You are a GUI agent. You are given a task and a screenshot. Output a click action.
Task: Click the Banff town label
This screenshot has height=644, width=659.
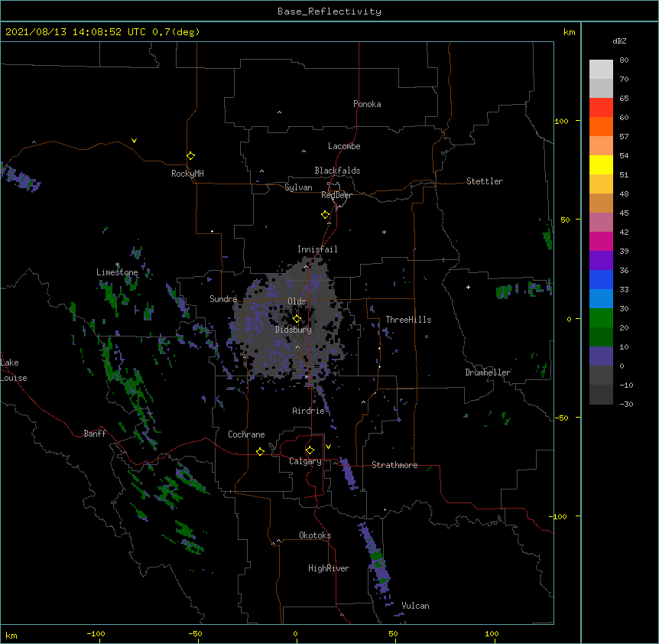(95, 434)
